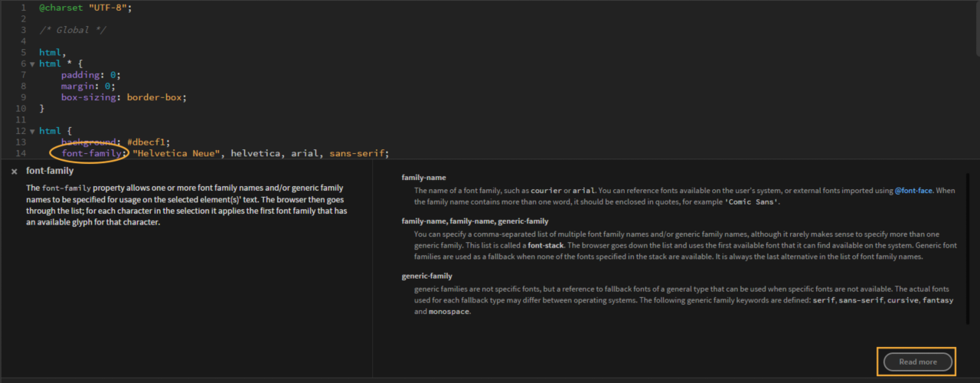Select line number 10 in the gutter
The image size is (980, 383).
[x=21, y=109]
